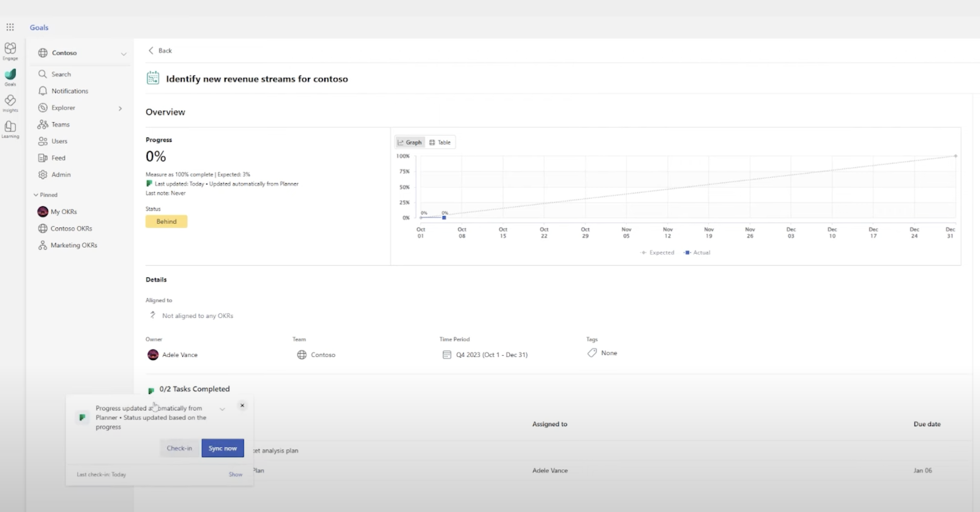Click the Show link in popup

click(235, 474)
